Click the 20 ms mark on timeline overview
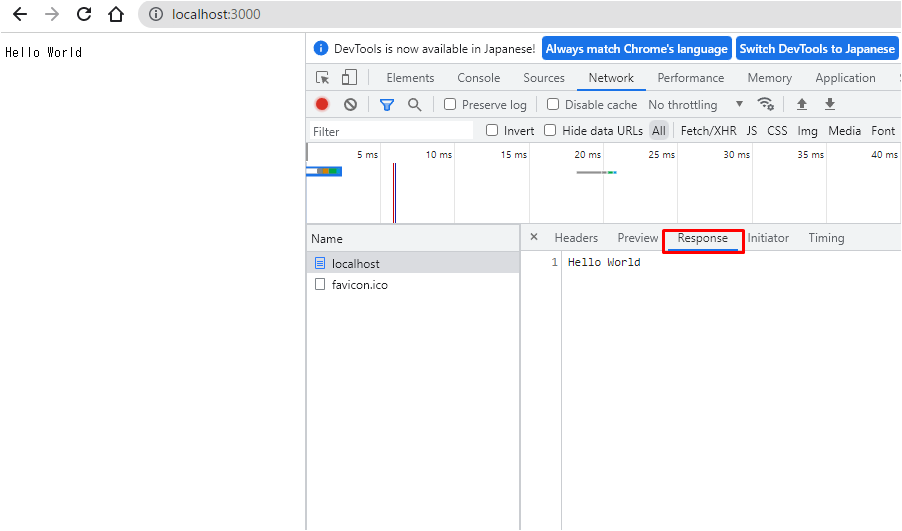Screen dimensions: 902x531 pos(587,155)
